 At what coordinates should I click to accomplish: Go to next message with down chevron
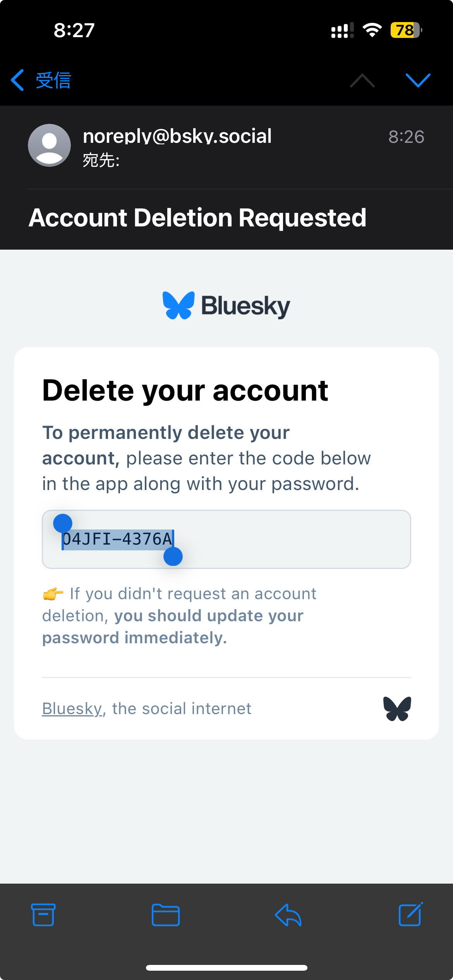click(418, 80)
